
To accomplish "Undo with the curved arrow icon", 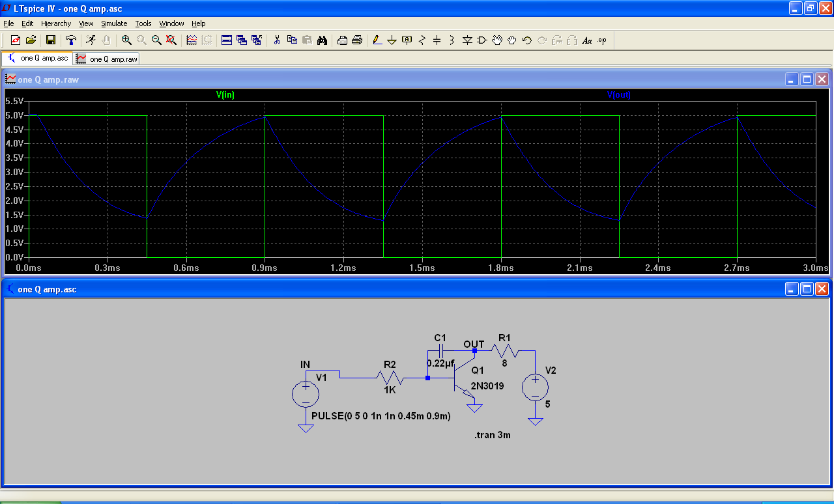I will (x=527, y=40).
